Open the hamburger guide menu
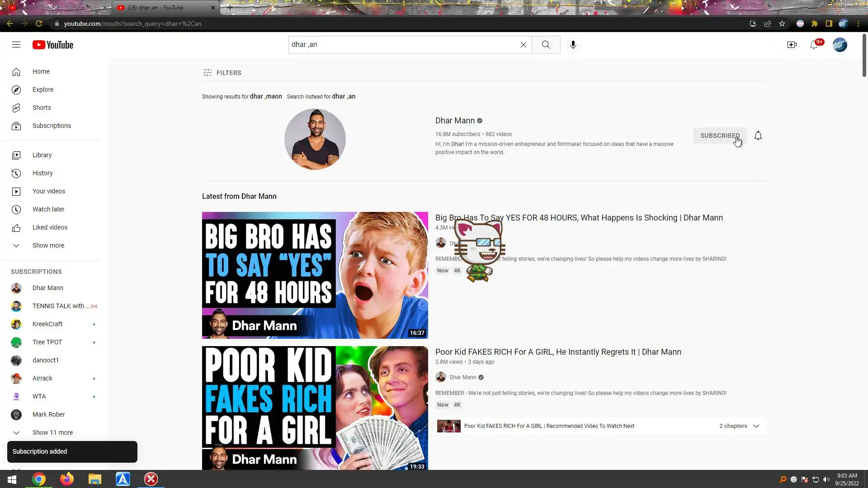The image size is (868, 488). coord(16,45)
